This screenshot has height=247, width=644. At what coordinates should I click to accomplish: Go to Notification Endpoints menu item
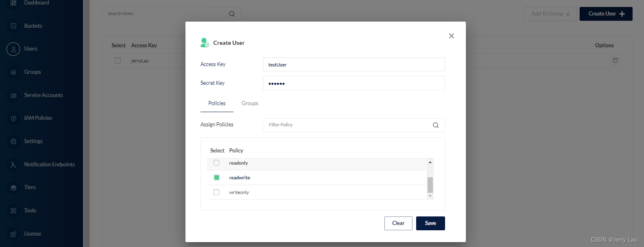point(49,165)
